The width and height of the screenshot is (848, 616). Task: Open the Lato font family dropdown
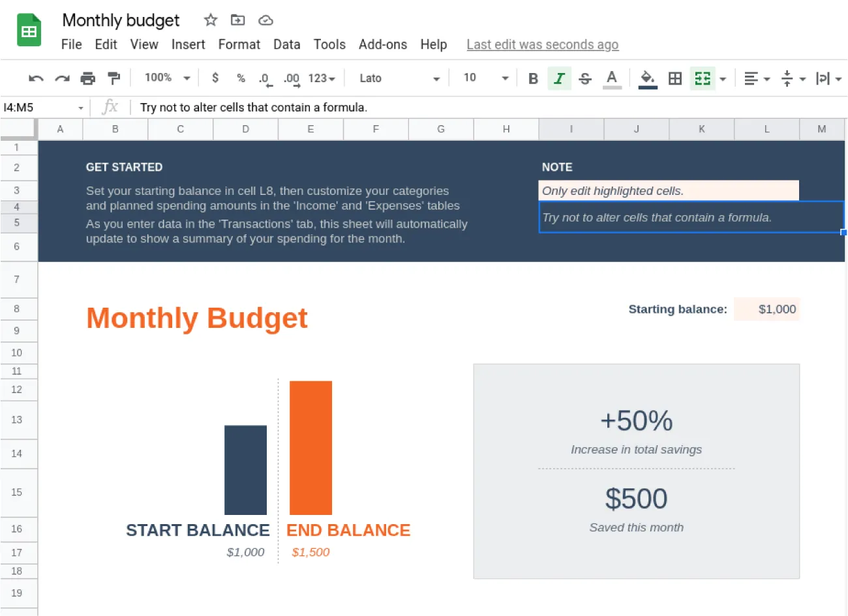(398, 78)
